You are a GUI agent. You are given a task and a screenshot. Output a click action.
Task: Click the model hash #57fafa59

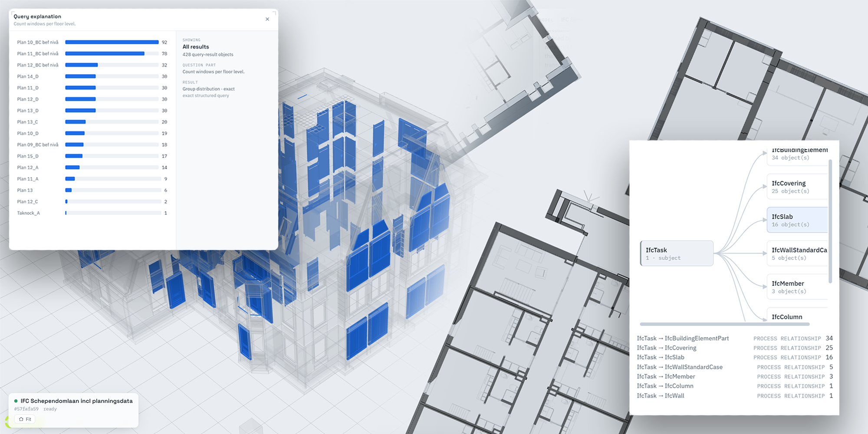tap(26, 409)
